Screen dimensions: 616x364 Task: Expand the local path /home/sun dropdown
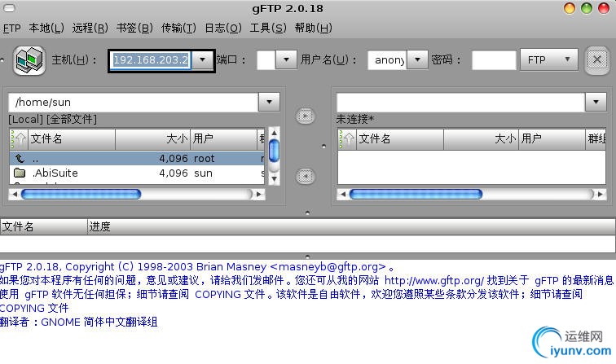coord(269,102)
